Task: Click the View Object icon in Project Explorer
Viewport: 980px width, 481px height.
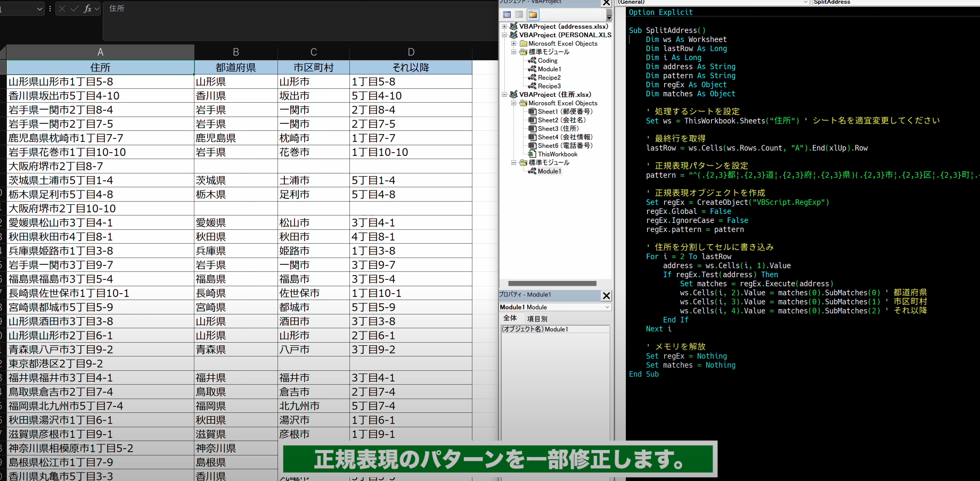Action: tap(519, 15)
